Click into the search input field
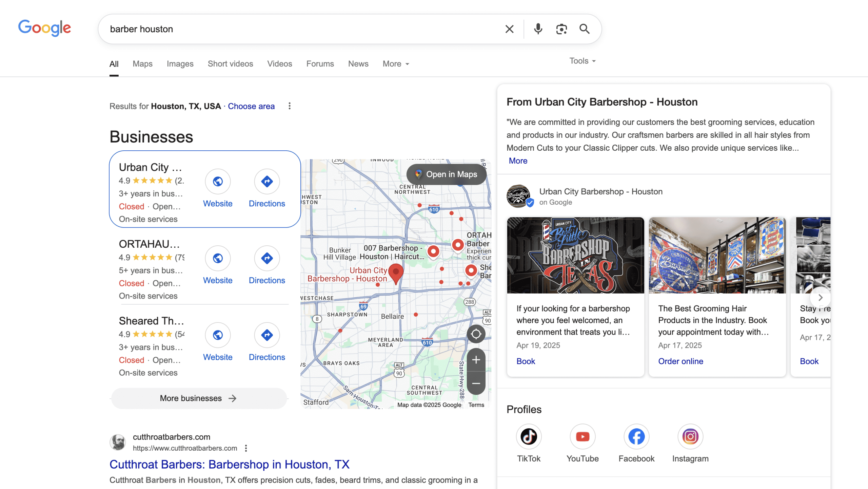 tap(302, 29)
